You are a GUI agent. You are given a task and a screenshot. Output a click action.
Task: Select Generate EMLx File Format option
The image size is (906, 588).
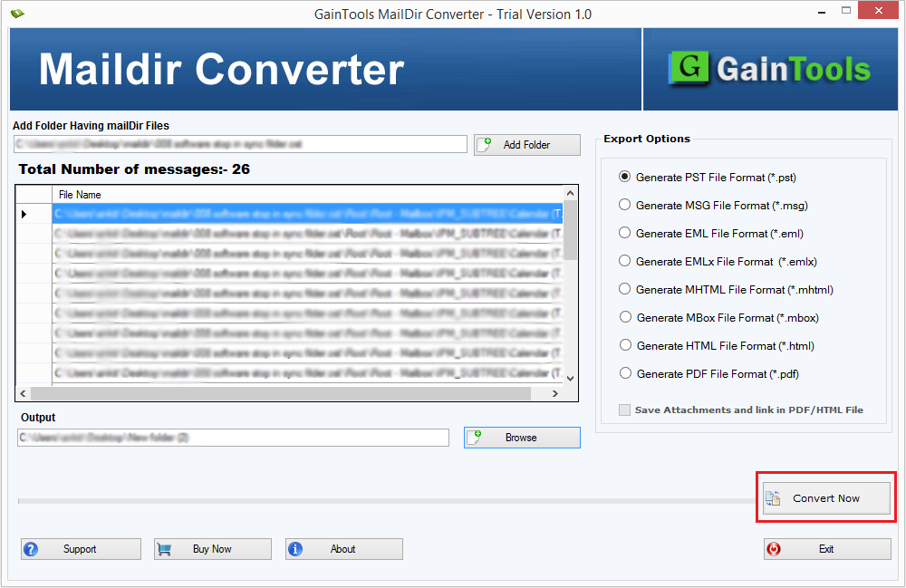(718, 262)
